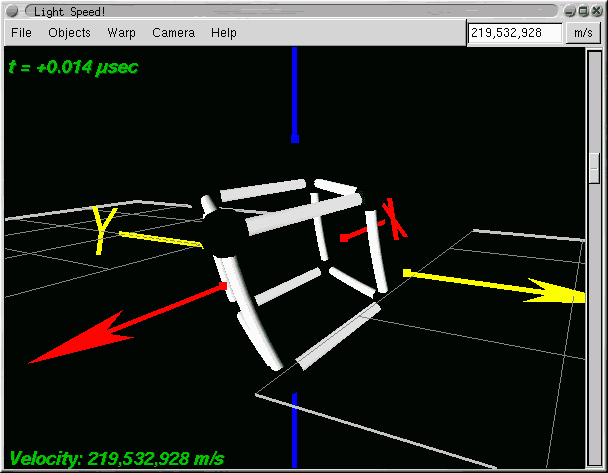The width and height of the screenshot is (608, 473).
Task: Open the Warp menu
Action: coord(121,33)
